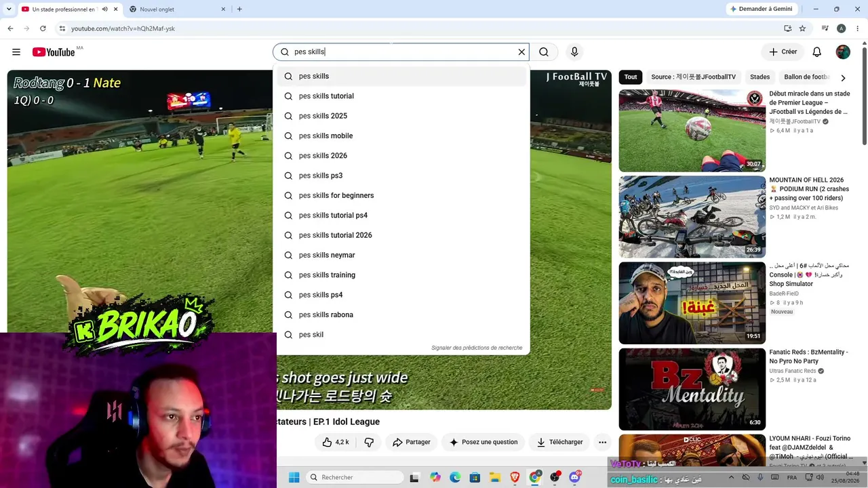Open the Windows Start menu
This screenshot has height=488, width=868.
pyautogui.click(x=294, y=477)
